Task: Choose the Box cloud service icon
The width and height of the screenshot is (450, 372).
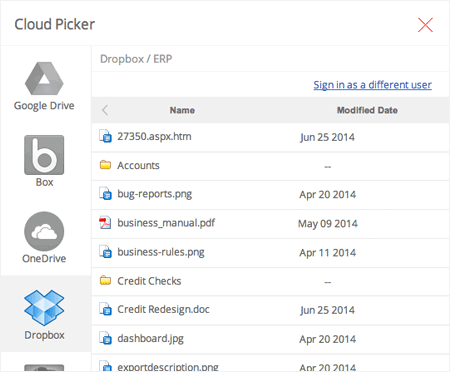Action: coord(44,155)
